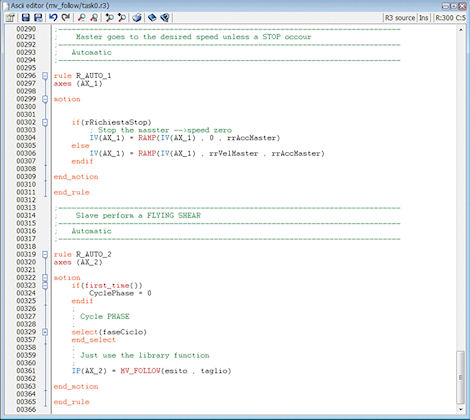Click the 'Automatic' comment at line 00293

[x=91, y=53]
